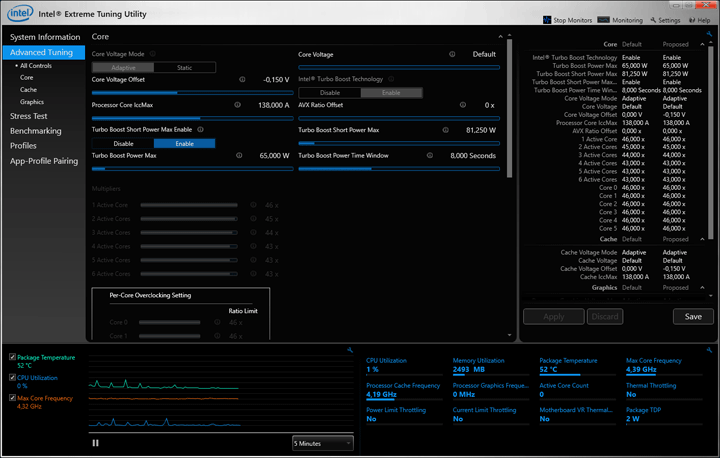Image resolution: width=720 pixels, height=458 pixels.
Task: Select Cache under Advanced Tuning
Action: 27,89
